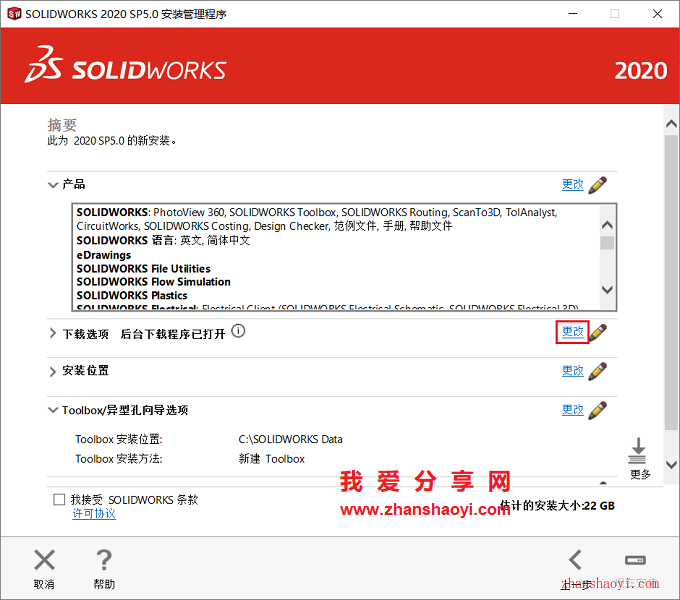Click 更改 link for 安装位置

[x=572, y=371]
